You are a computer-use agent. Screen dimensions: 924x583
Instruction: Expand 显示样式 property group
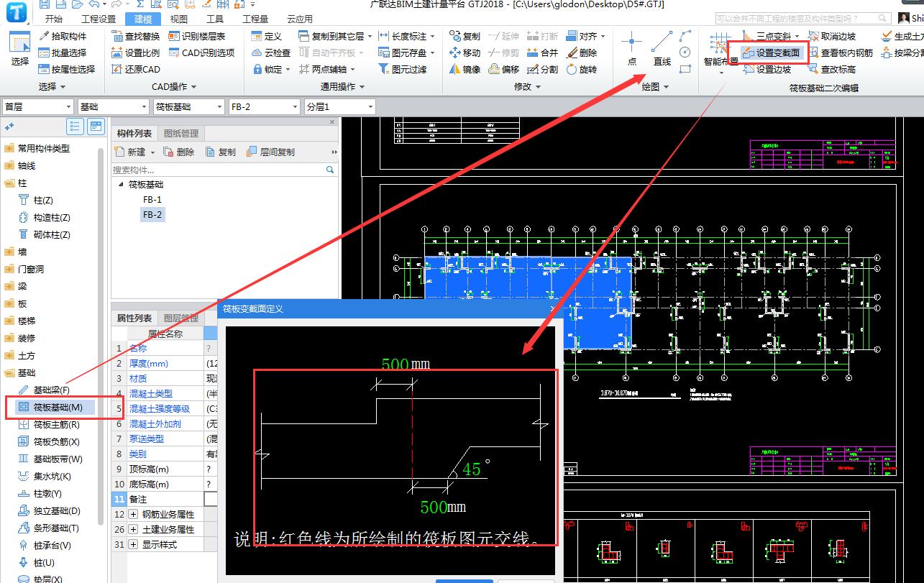click(134, 544)
